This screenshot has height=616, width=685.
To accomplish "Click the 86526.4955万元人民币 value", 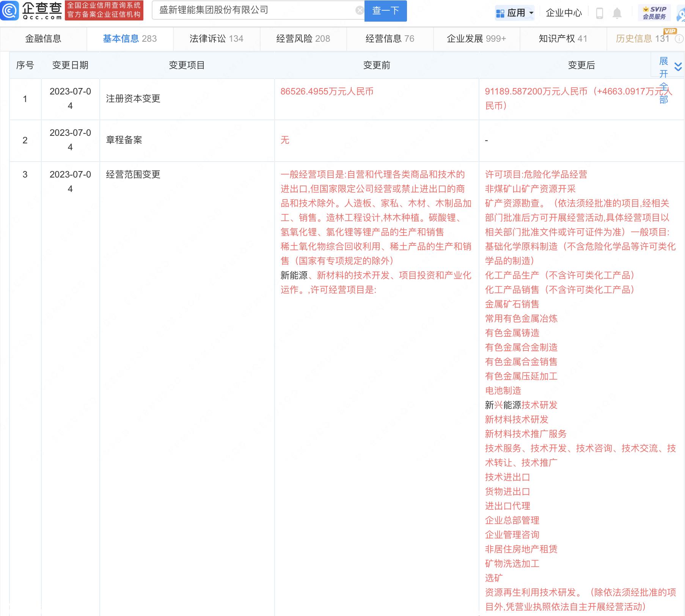I will point(327,91).
